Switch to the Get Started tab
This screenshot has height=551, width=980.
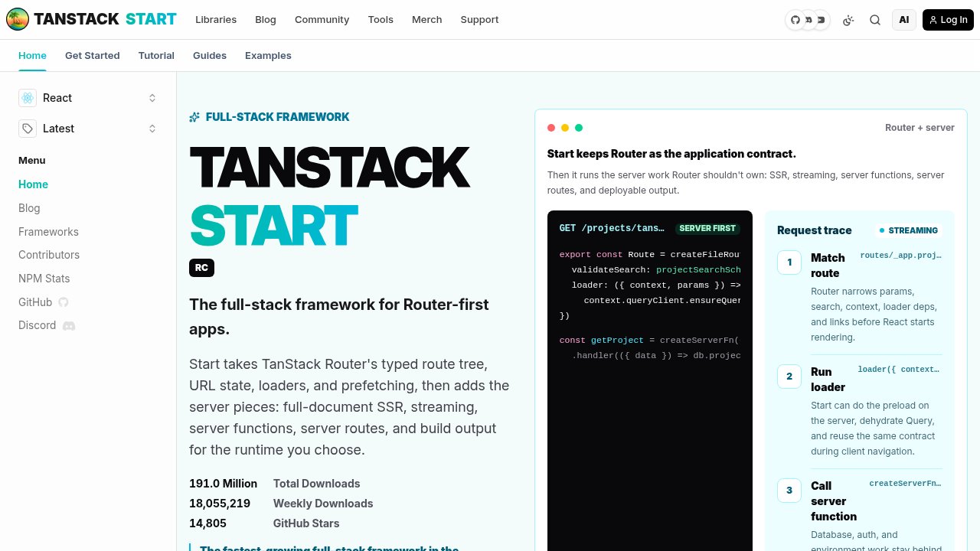point(93,56)
